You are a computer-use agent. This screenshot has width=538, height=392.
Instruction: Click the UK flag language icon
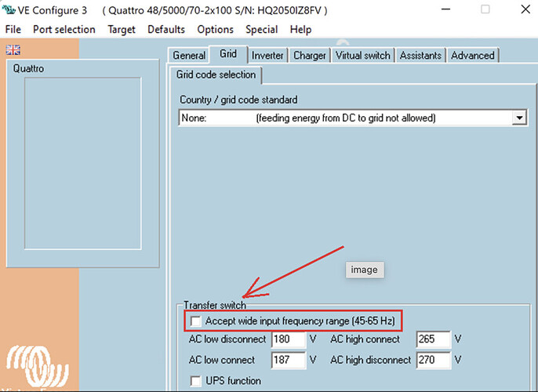click(13, 50)
